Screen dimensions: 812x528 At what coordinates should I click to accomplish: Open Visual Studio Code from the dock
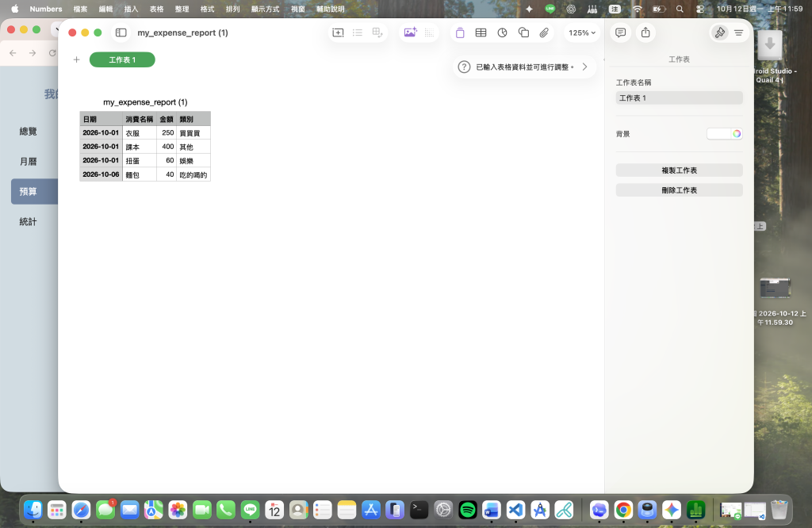[515, 510]
